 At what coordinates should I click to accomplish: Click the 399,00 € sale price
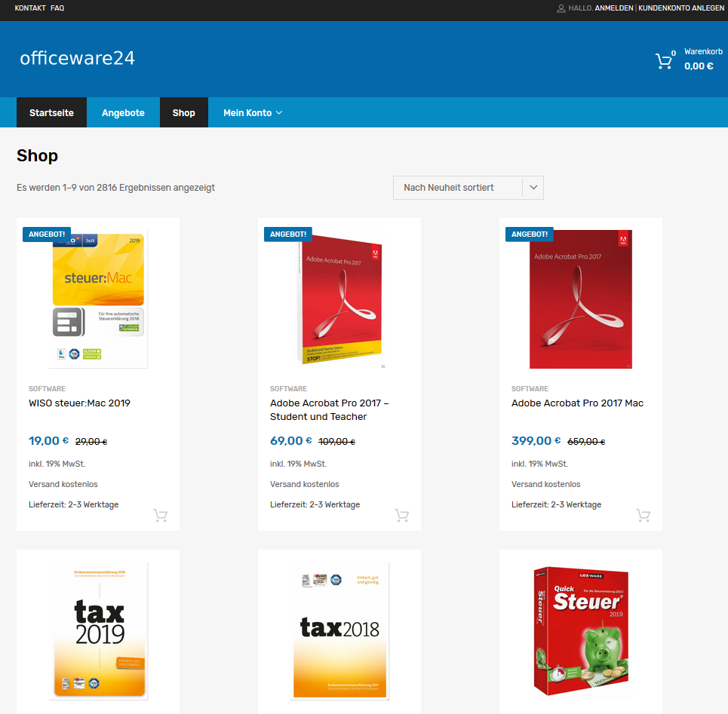click(x=536, y=441)
